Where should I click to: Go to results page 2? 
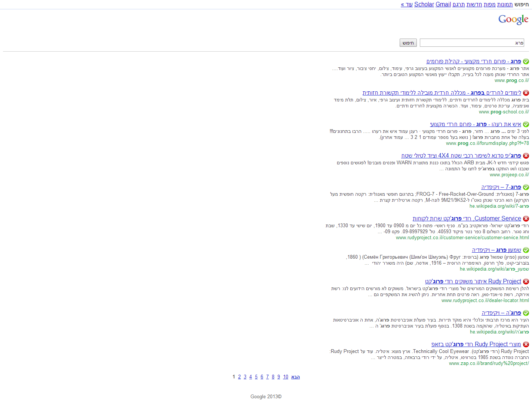239,377
